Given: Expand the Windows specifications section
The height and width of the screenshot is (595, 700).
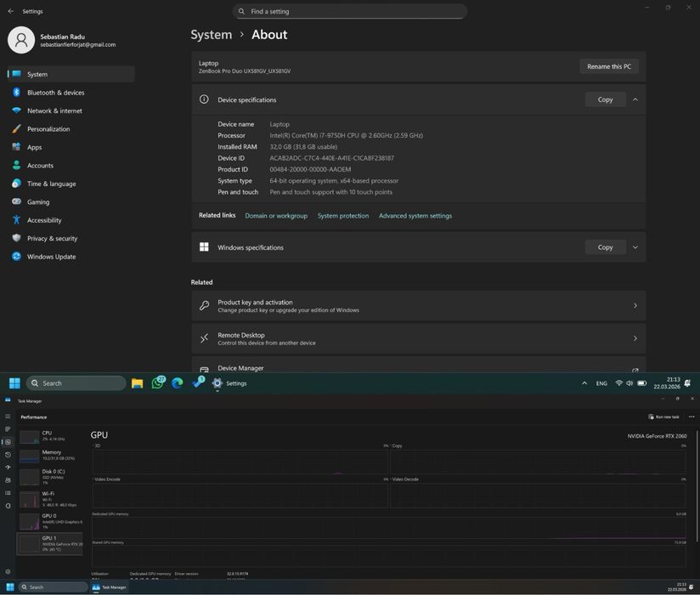Looking at the screenshot, I should [x=635, y=247].
